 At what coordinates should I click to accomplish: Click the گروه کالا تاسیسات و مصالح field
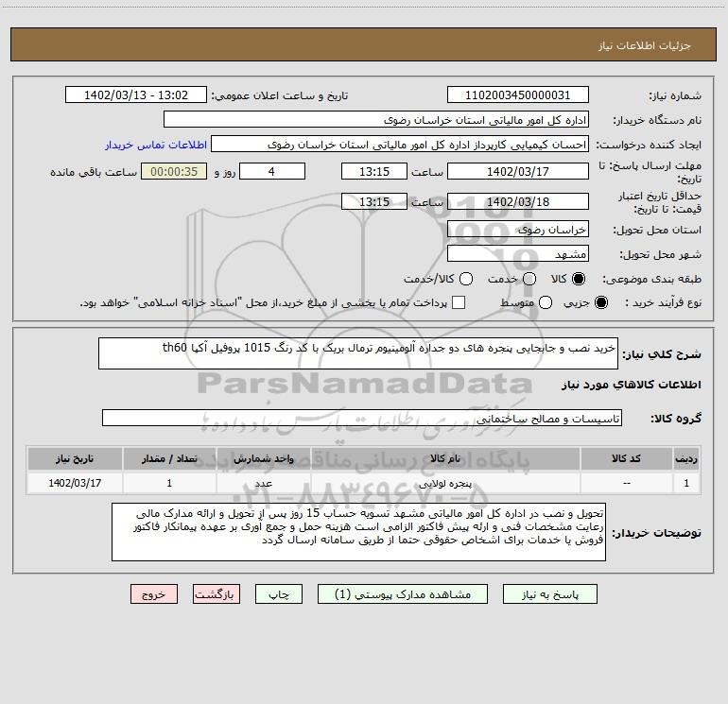point(362,418)
